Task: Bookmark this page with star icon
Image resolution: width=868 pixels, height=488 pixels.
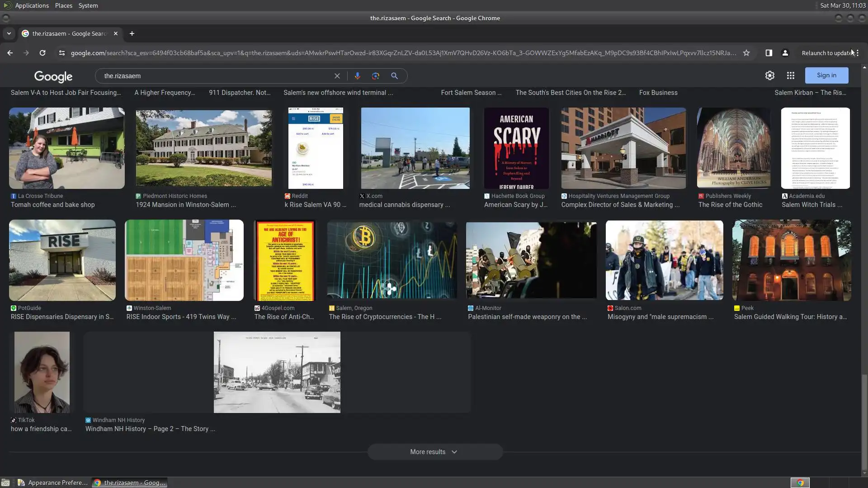Action: point(746,53)
